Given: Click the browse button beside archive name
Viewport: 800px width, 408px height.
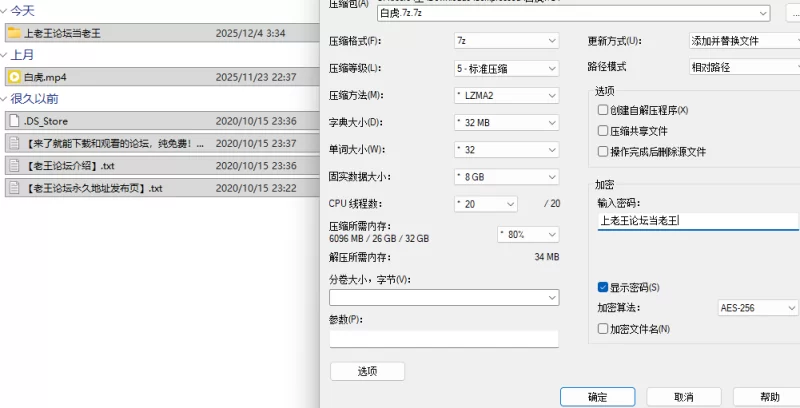Looking at the screenshot, I should pyautogui.click(x=793, y=13).
